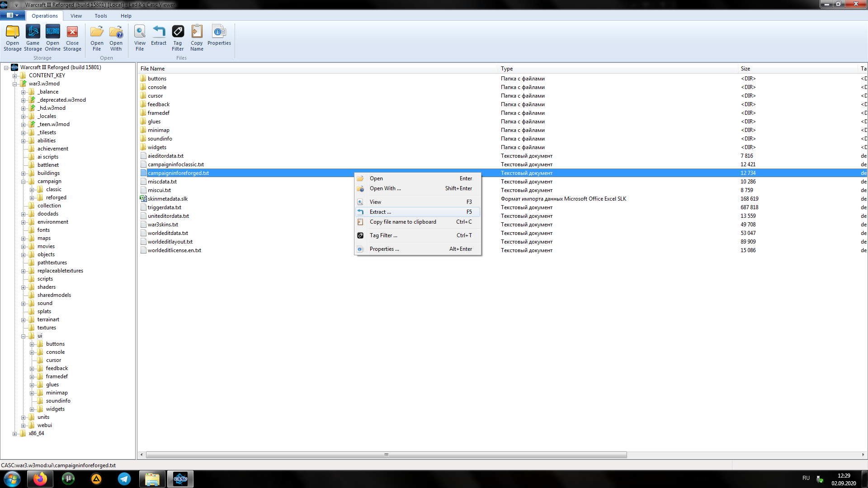
Task: Open the Help ribbon tab
Action: (x=126, y=16)
